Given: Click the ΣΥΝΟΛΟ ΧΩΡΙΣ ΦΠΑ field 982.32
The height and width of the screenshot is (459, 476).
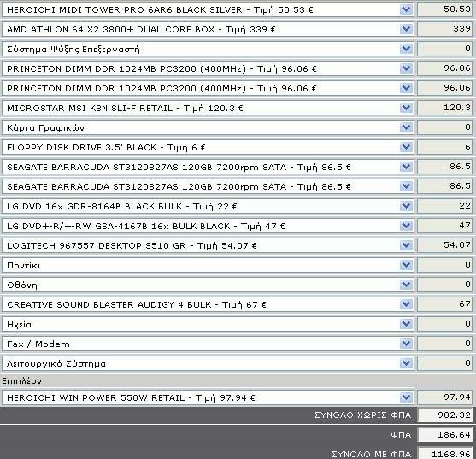Looking at the screenshot, I should tap(444, 415).
